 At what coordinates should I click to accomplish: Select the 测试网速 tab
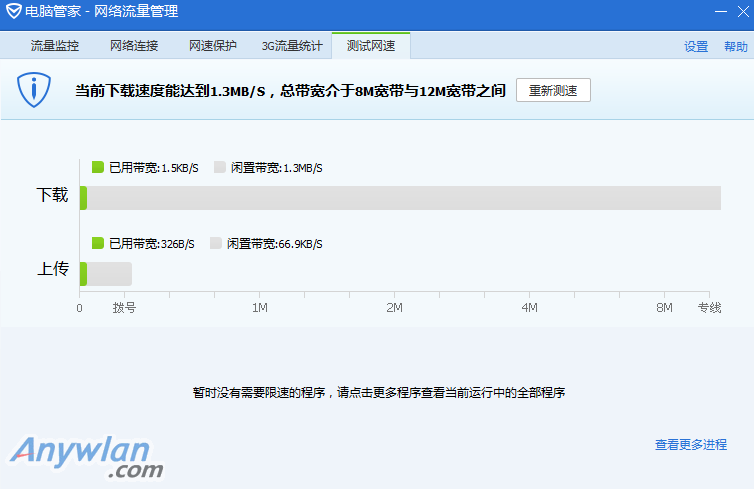point(371,46)
